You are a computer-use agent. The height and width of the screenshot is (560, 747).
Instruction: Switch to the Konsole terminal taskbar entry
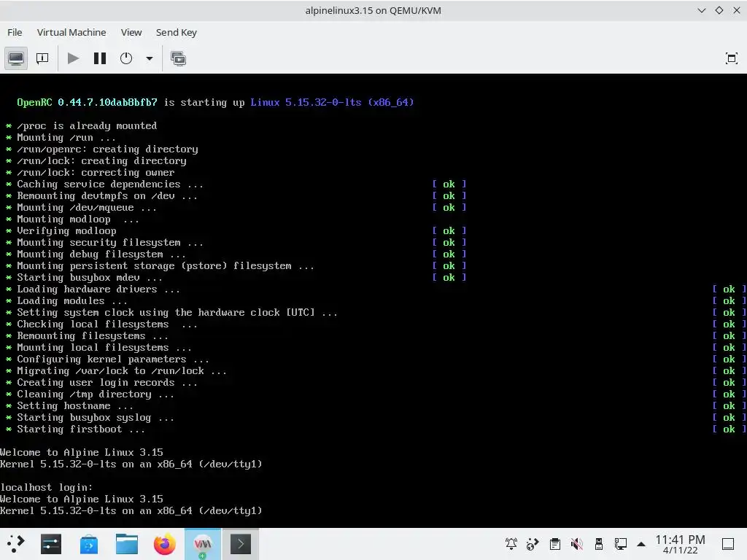pos(241,544)
